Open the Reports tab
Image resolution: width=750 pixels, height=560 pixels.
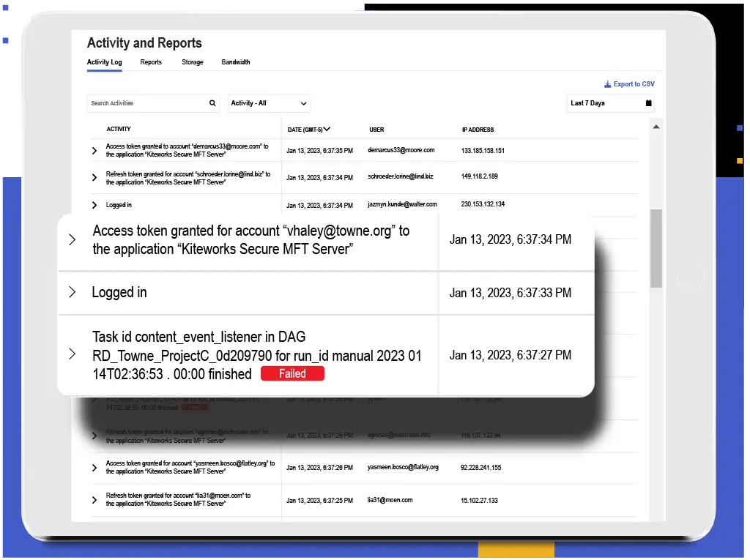(151, 62)
